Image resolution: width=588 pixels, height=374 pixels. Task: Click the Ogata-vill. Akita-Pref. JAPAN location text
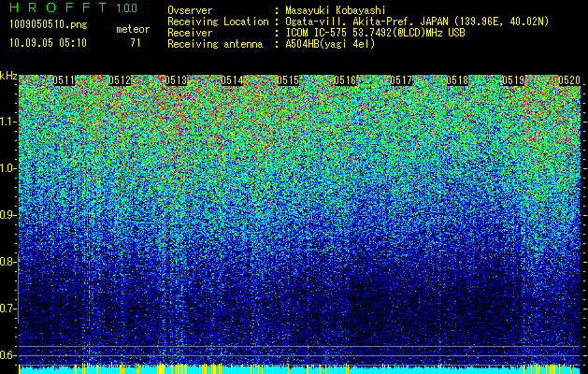click(416, 22)
